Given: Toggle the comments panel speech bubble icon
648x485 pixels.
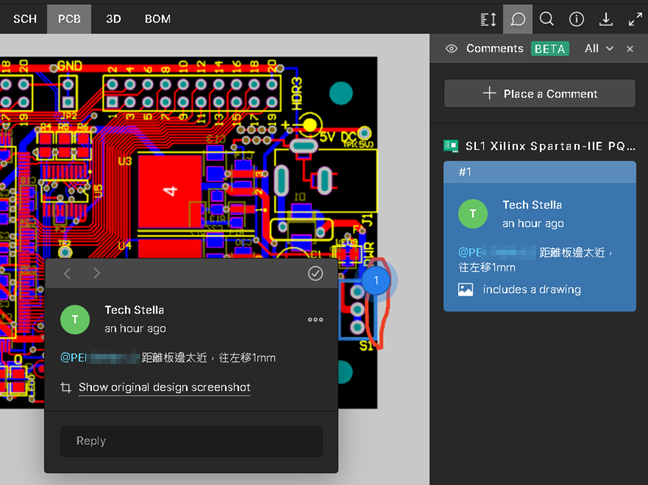Looking at the screenshot, I should click(x=518, y=19).
